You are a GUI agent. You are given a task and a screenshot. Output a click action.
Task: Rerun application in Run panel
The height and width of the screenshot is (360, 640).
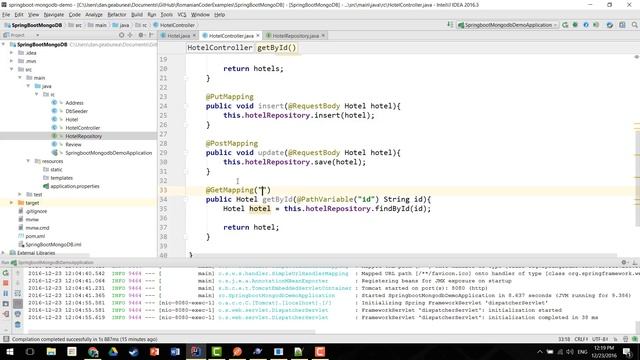coord(6,273)
